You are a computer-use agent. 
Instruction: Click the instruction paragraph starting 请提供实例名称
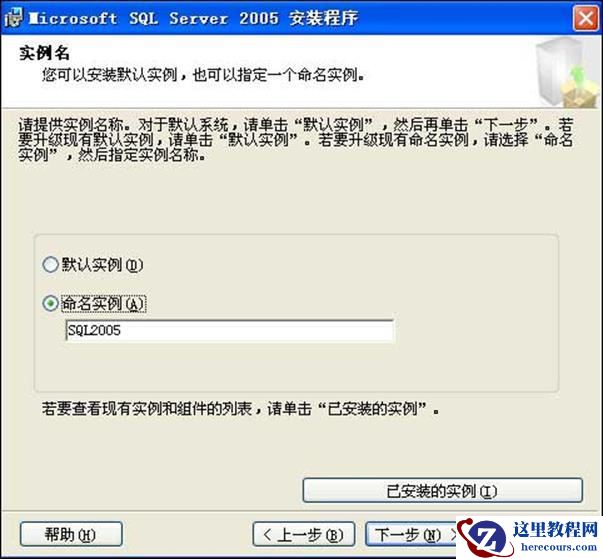pos(296,140)
